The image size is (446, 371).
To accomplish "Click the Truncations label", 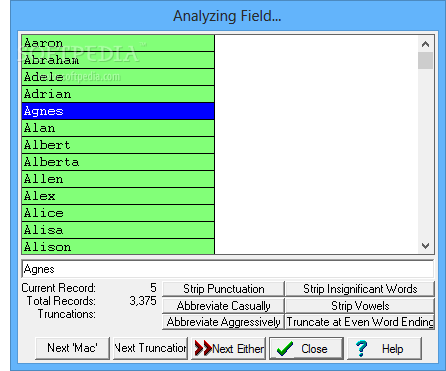I will pos(67,314).
